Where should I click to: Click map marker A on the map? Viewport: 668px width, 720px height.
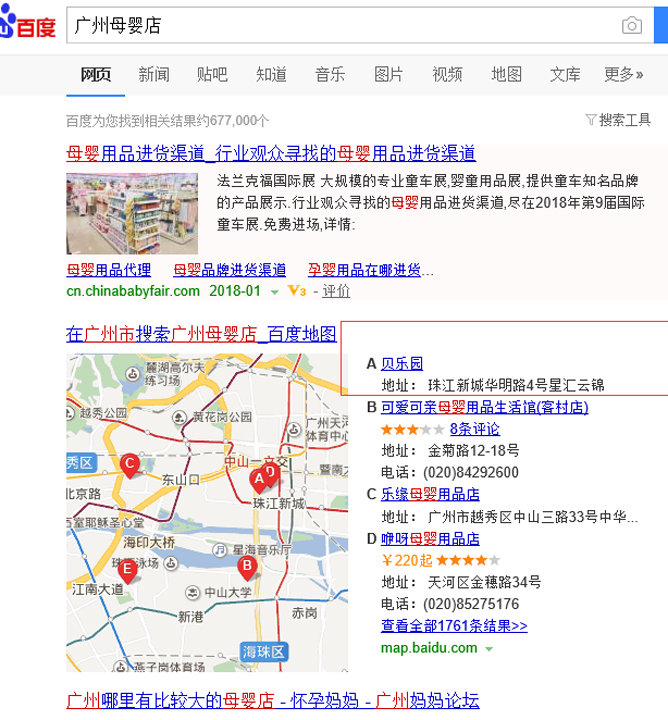pos(258,481)
